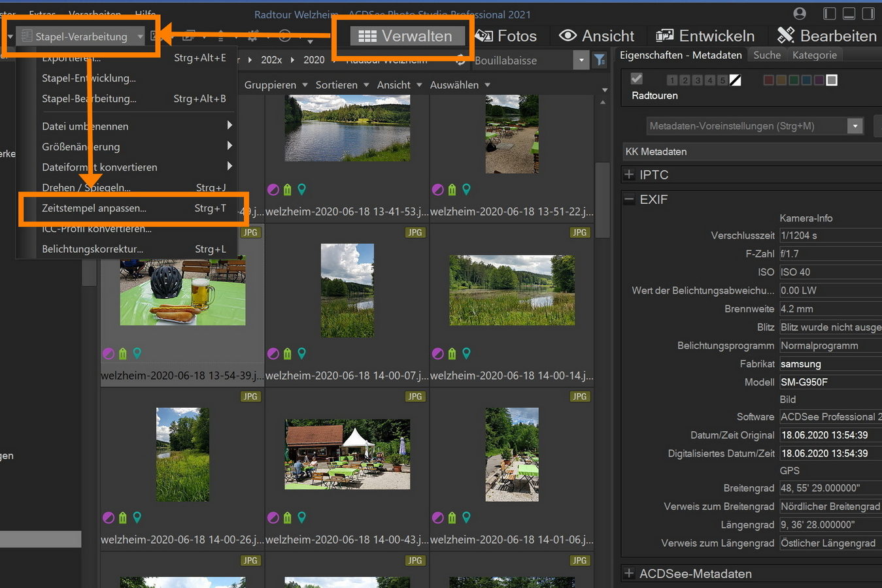
Task: Set rating 4 in properties panel
Action: (x=709, y=80)
